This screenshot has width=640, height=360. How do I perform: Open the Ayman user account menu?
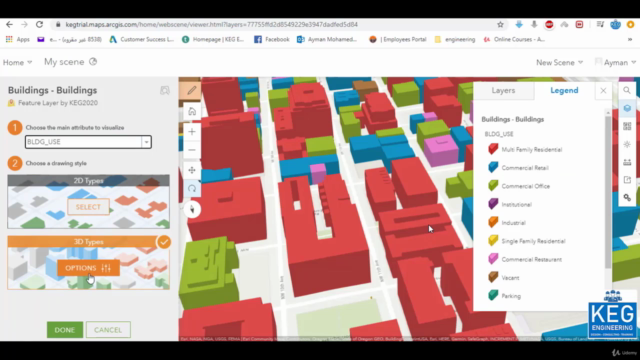pos(616,62)
